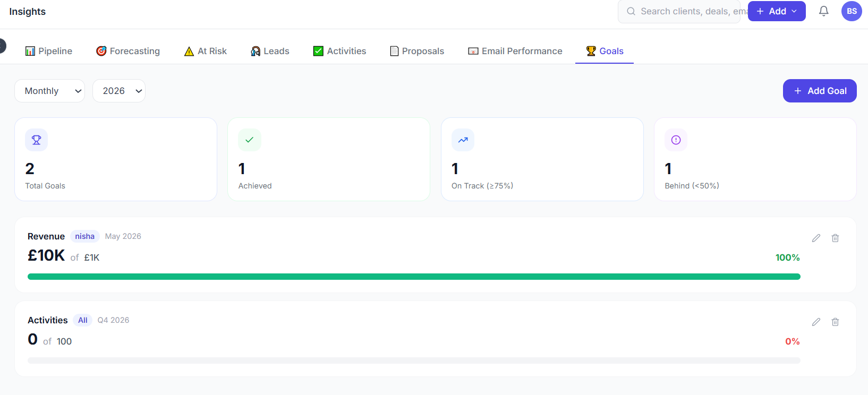
Task: Open the Email Performance tab
Action: (515, 51)
